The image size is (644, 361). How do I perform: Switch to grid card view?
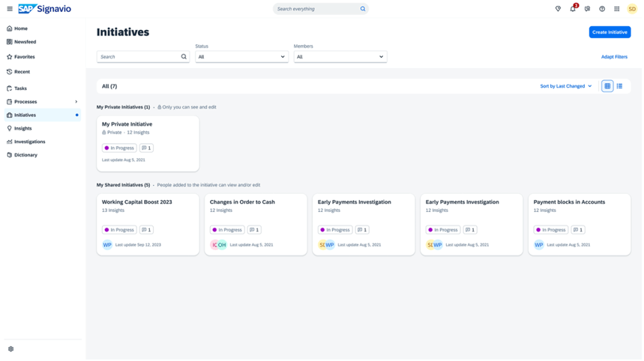coord(607,86)
